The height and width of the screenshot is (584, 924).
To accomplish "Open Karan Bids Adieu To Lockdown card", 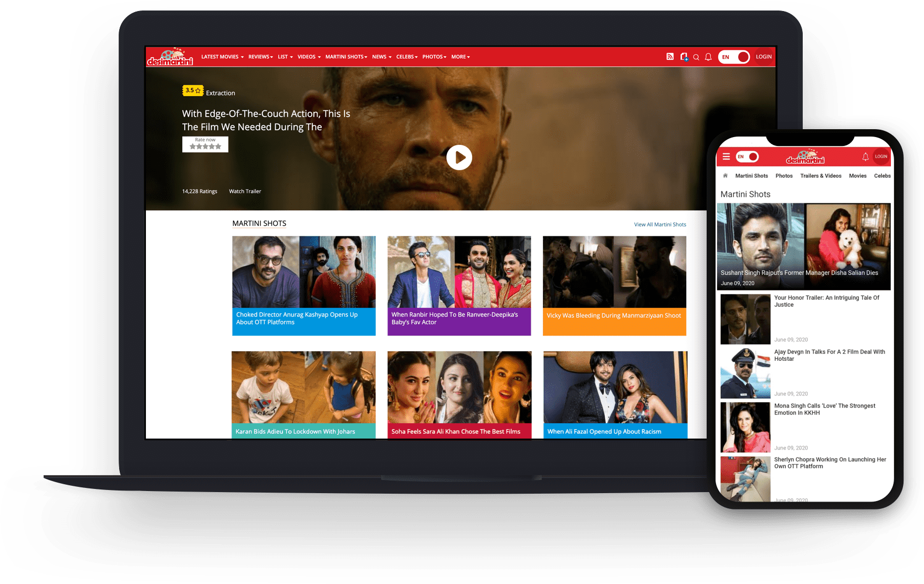I will (x=304, y=394).
